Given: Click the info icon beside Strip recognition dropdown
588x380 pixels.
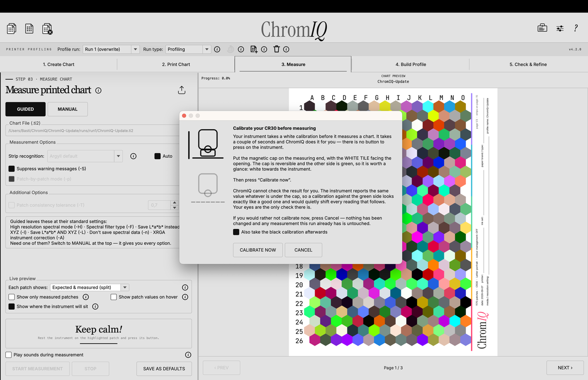Looking at the screenshot, I should (x=133, y=156).
